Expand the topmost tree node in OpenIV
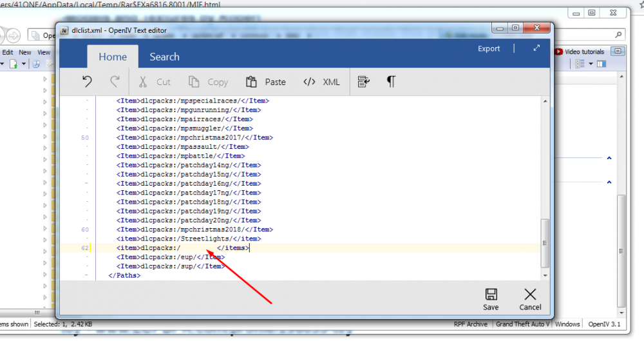644x350 pixels. 45,79
